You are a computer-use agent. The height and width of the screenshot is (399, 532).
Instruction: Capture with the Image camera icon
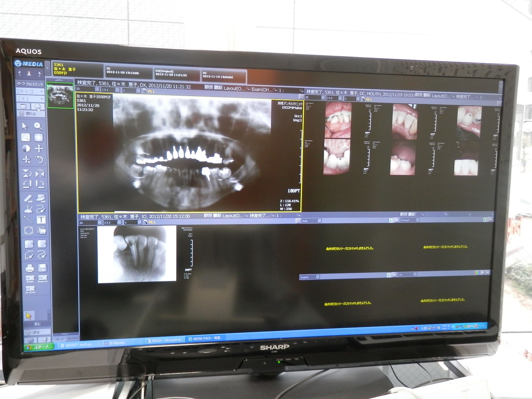[30, 278]
